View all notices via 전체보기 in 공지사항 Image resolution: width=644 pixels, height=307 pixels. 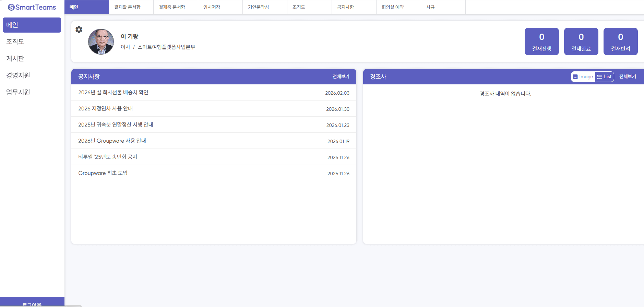341,76
